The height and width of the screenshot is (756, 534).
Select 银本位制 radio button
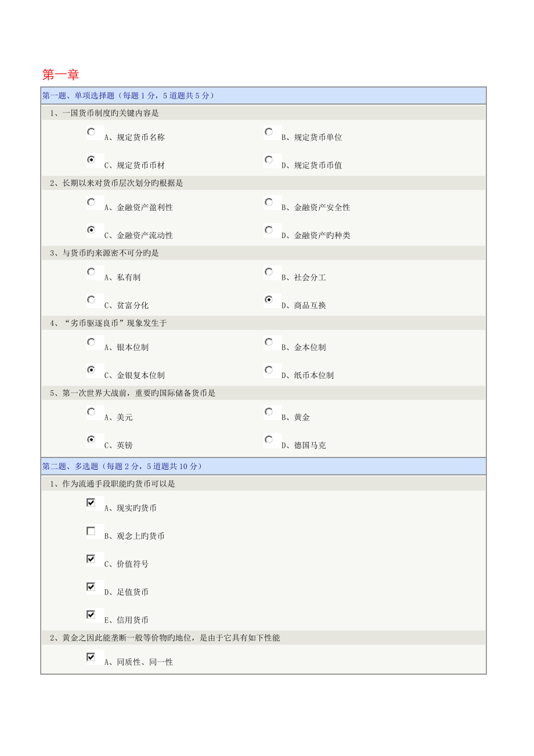pyautogui.click(x=91, y=342)
